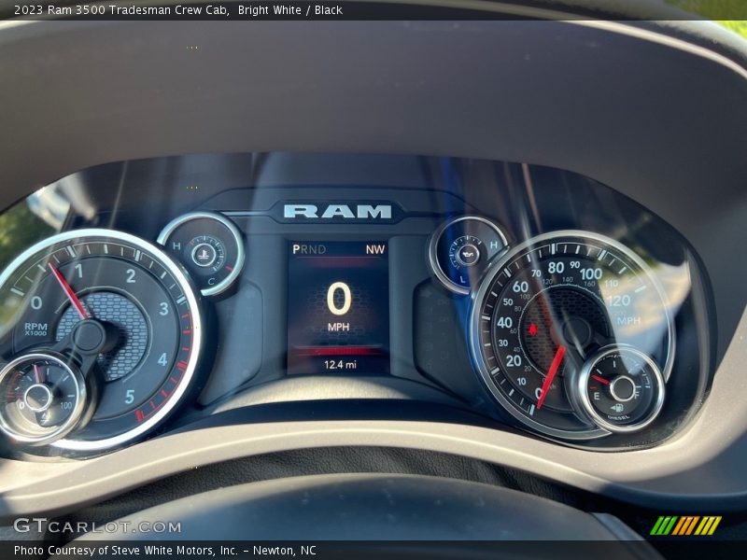
Task: Click the diesel fuel pump icon
Action: 617,408
